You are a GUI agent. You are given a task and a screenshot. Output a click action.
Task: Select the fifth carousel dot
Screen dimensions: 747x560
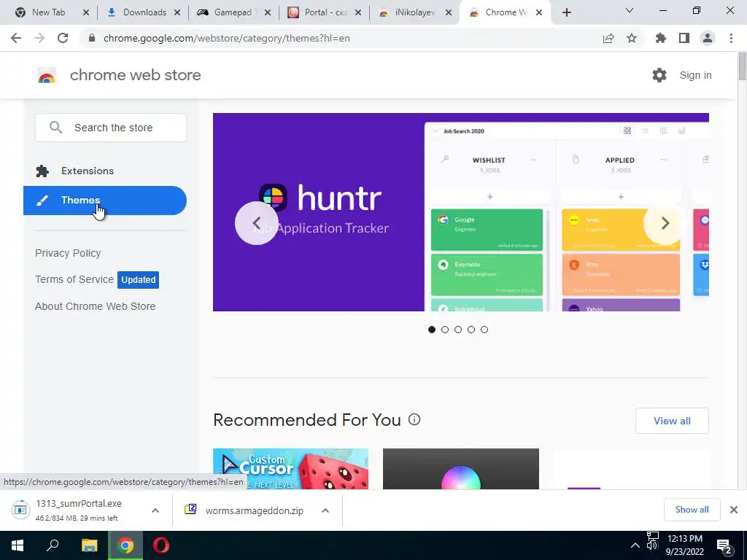click(x=484, y=330)
